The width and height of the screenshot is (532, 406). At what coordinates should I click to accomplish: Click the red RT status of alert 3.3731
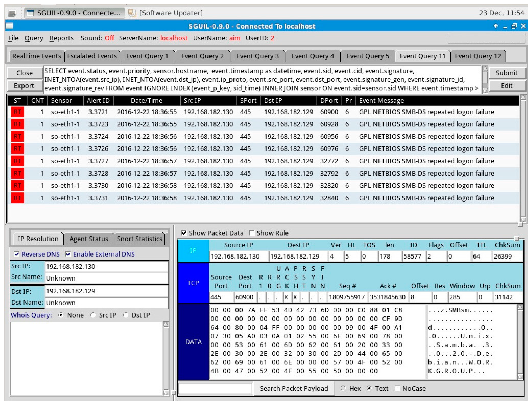coord(17,198)
